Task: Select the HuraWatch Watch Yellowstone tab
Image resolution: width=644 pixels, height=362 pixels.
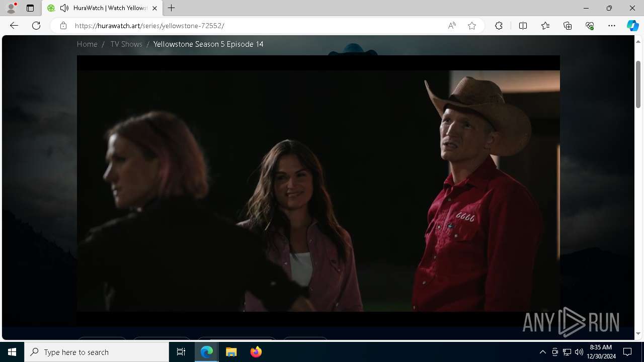Action: (103, 8)
